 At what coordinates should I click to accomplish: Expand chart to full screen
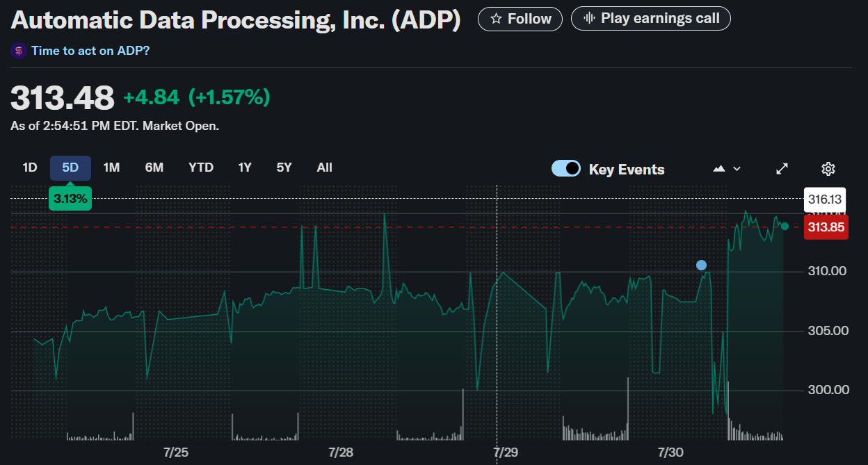782,169
